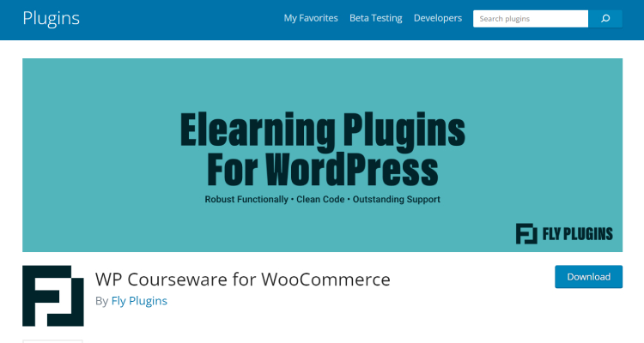Select the WP Courseware for WooCommerce title
The image size is (644, 343).
tap(243, 280)
